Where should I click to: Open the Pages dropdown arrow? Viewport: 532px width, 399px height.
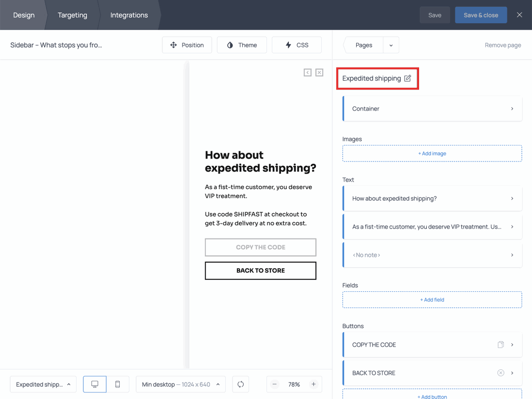coord(391,45)
